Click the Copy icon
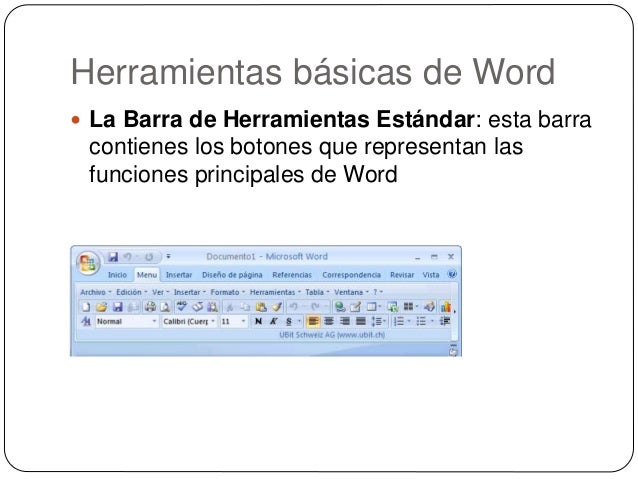The height and width of the screenshot is (479, 638). pyautogui.click(x=245, y=307)
